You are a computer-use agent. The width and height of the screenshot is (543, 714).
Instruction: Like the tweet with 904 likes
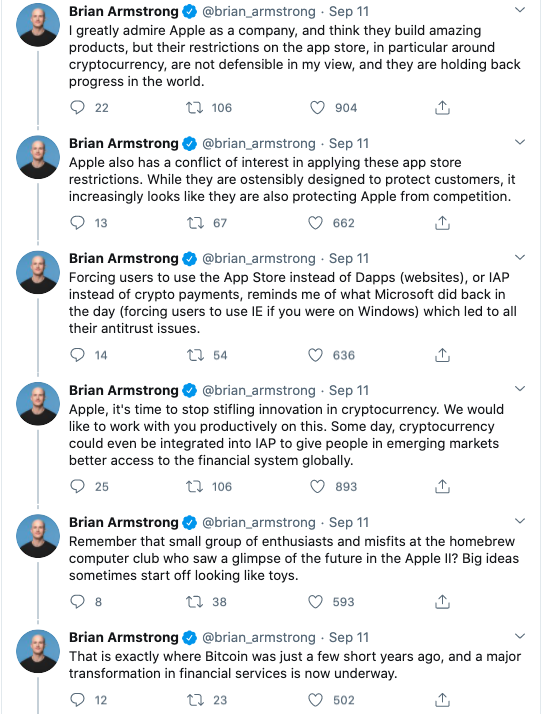(317, 107)
